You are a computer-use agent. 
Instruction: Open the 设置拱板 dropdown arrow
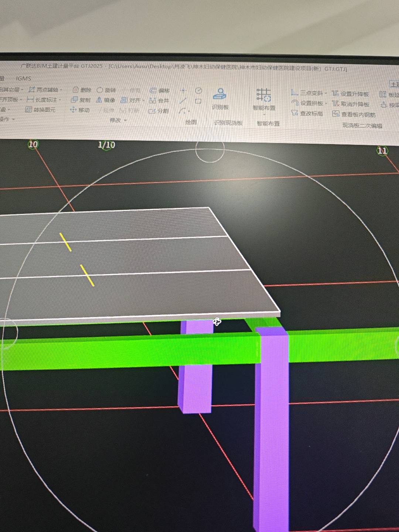[x=326, y=103]
